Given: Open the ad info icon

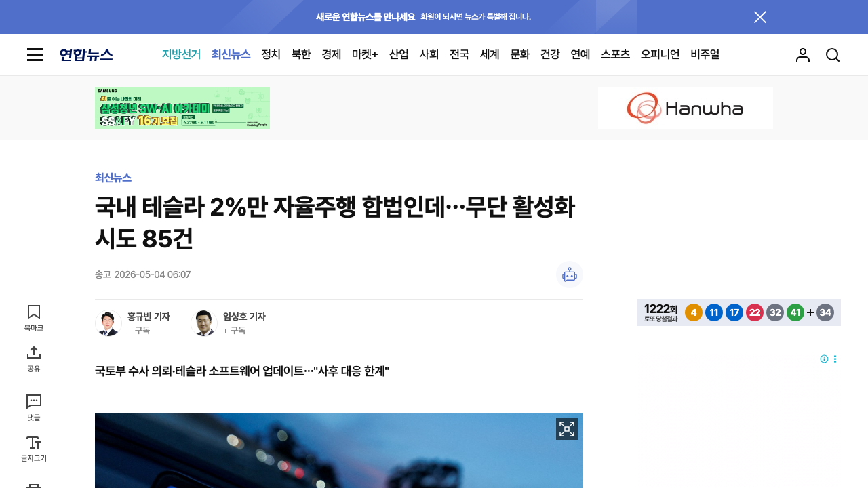Looking at the screenshot, I should tap(824, 359).
